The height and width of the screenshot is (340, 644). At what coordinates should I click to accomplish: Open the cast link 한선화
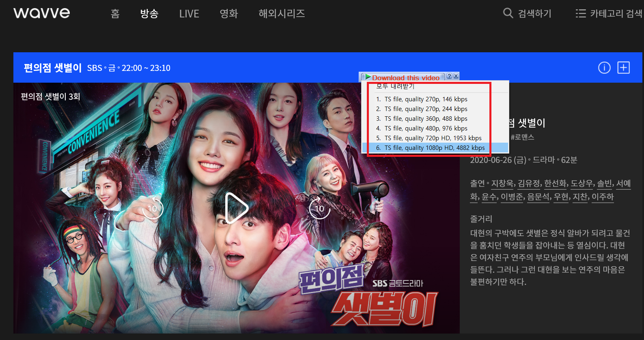point(555,184)
